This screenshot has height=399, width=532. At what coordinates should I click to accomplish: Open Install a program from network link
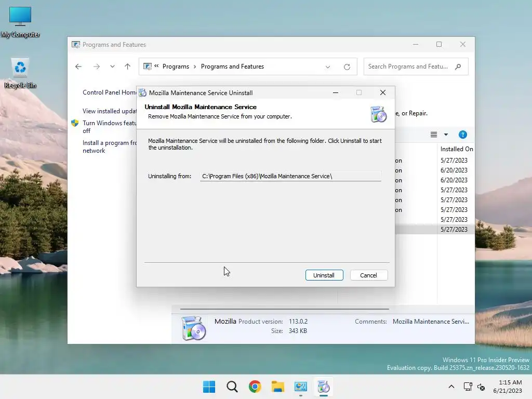pyautogui.click(x=109, y=147)
